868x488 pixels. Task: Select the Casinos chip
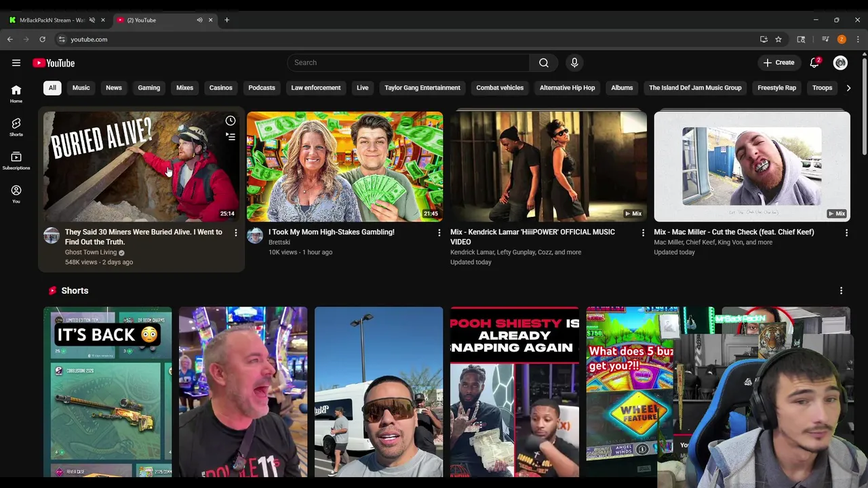pyautogui.click(x=221, y=87)
